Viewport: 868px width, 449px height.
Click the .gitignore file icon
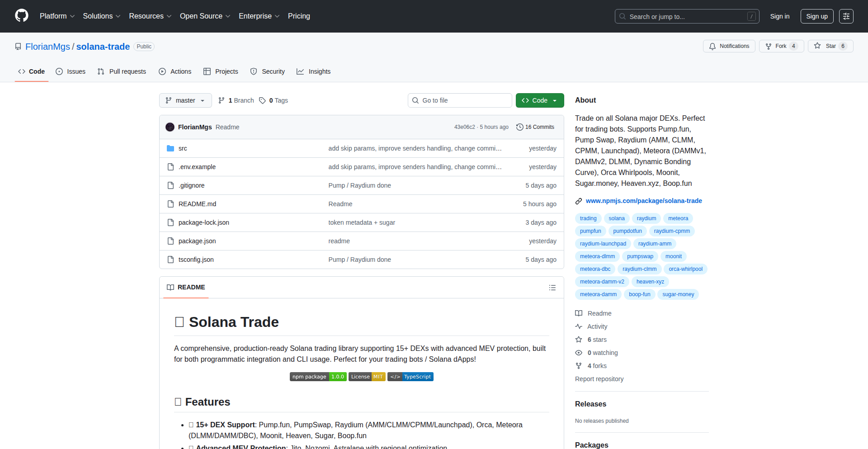pyautogui.click(x=170, y=185)
